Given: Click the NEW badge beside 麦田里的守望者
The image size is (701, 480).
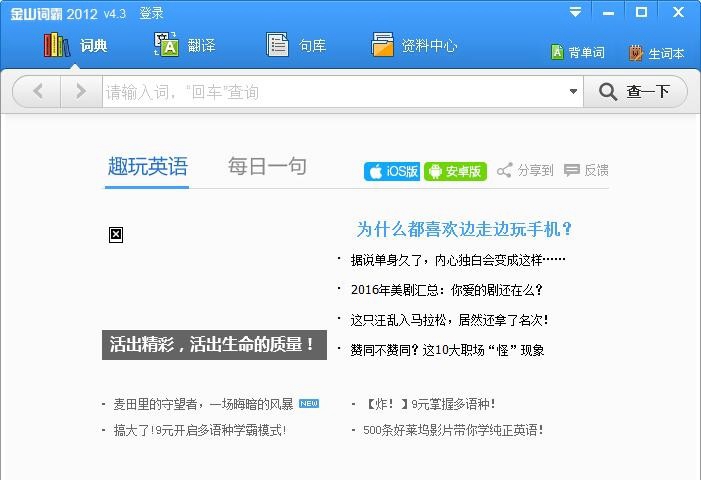Looking at the screenshot, I should click(x=309, y=403).
